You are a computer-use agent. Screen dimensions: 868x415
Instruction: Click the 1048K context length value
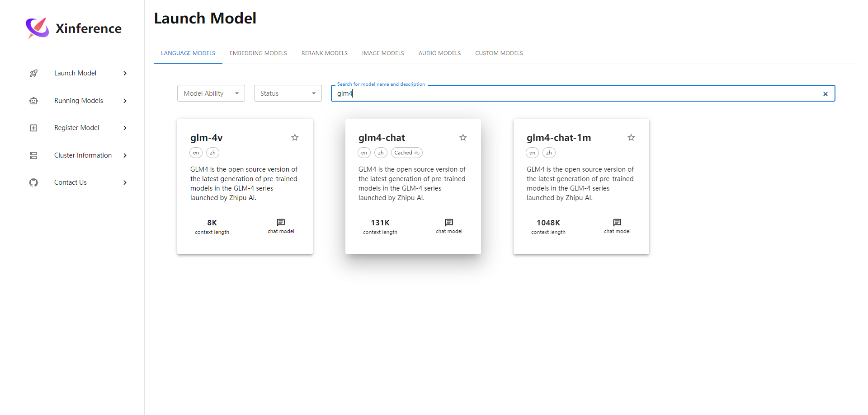(x=548, y=223)
